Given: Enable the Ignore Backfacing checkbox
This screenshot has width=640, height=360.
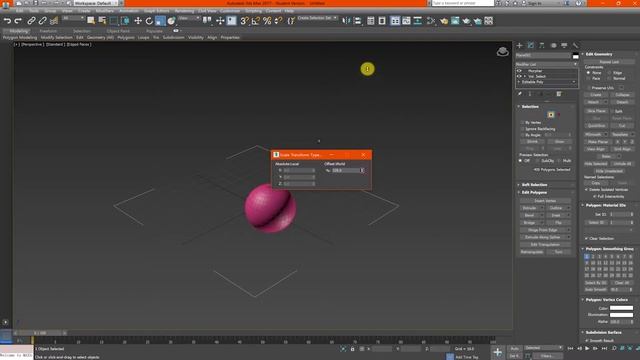Looking at the screenshot, I should (x=522, y=129).
